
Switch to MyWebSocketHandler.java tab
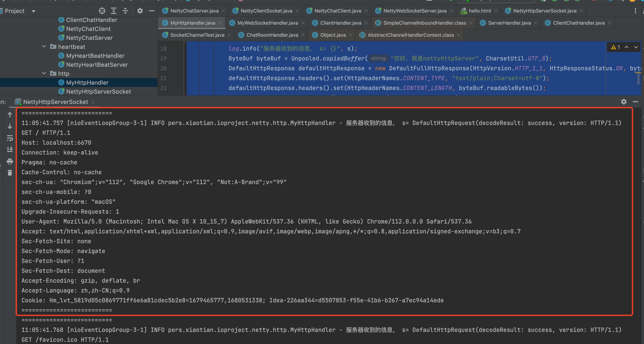tap(267, 23)
